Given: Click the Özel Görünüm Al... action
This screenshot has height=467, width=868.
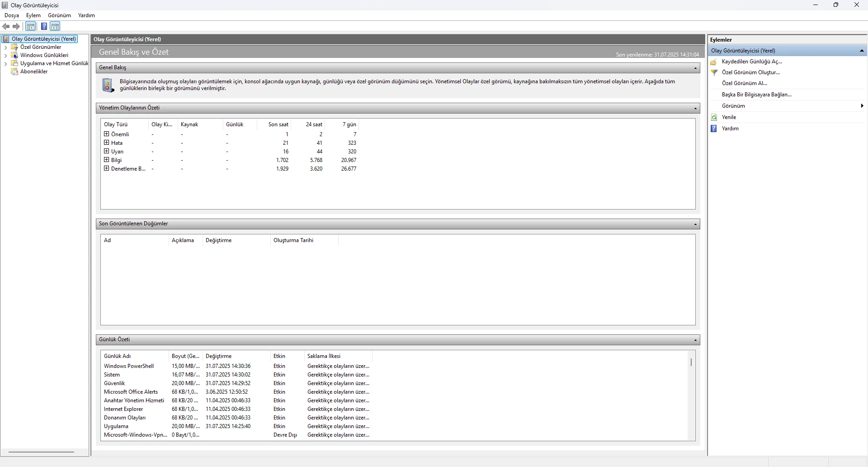Looking at the screenshot, I should click(745, 83).
